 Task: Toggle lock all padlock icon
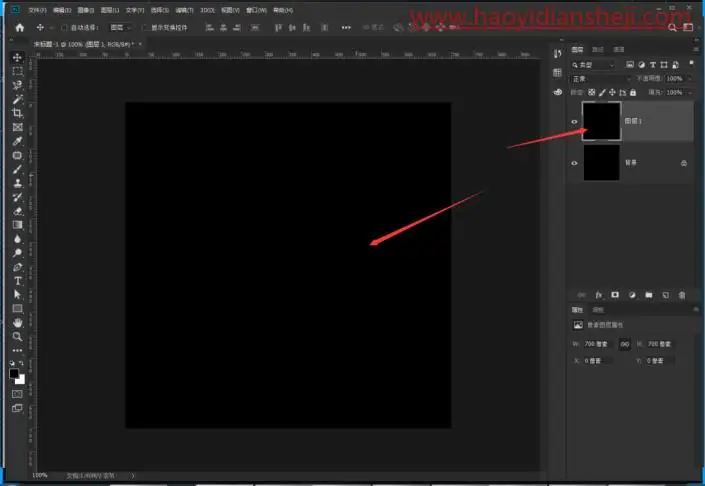633,92
